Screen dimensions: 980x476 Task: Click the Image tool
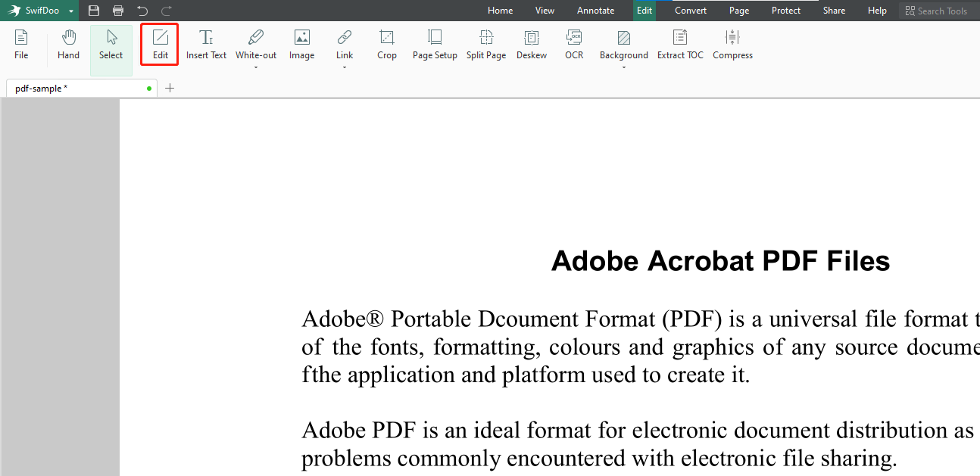pos(301,45)
